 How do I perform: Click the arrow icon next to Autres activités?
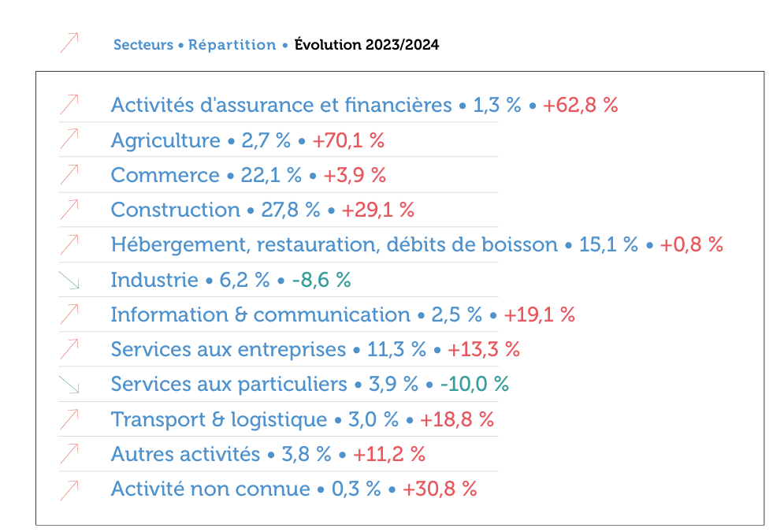69,454
